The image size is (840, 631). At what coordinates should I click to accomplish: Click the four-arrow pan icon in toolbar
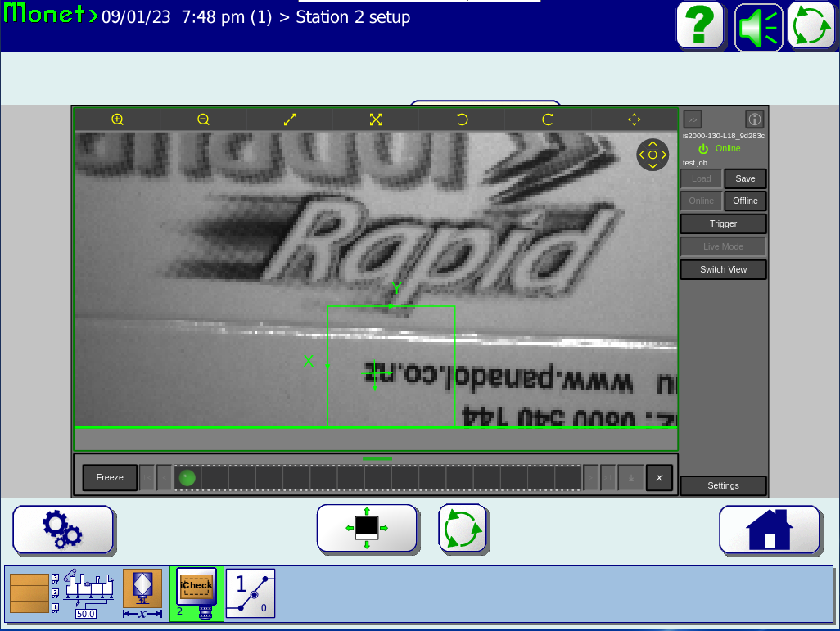tap(635, 119)
